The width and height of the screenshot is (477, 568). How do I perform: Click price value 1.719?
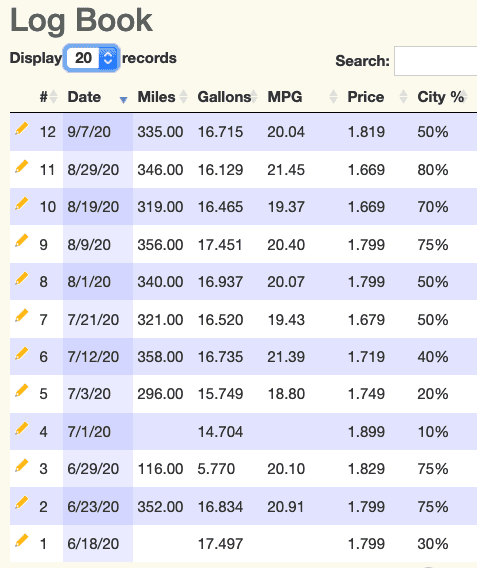tap(366, 357)
